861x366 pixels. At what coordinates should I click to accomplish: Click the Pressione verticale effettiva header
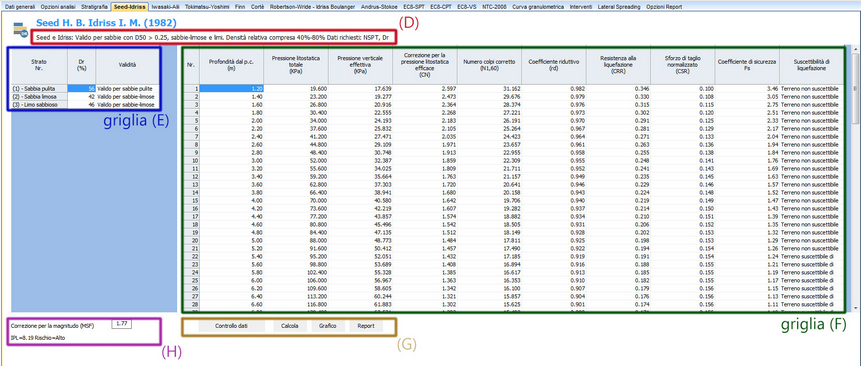(360, 65)
